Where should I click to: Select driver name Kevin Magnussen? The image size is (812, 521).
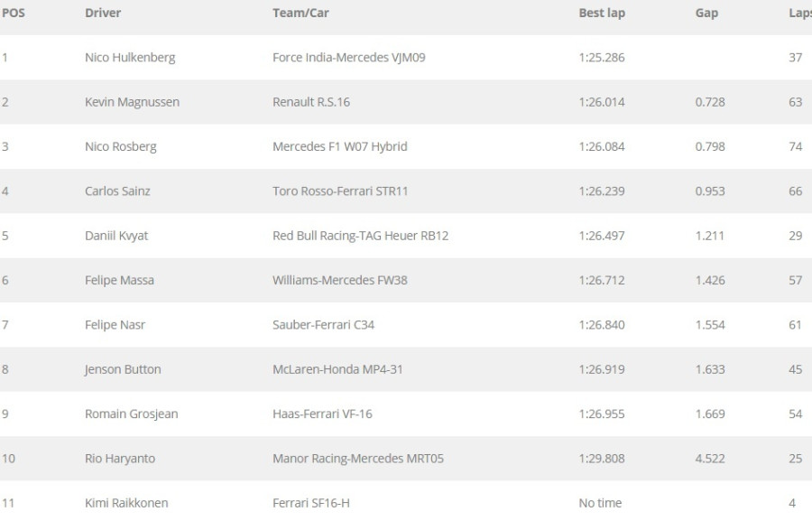[x=132, y=102]
